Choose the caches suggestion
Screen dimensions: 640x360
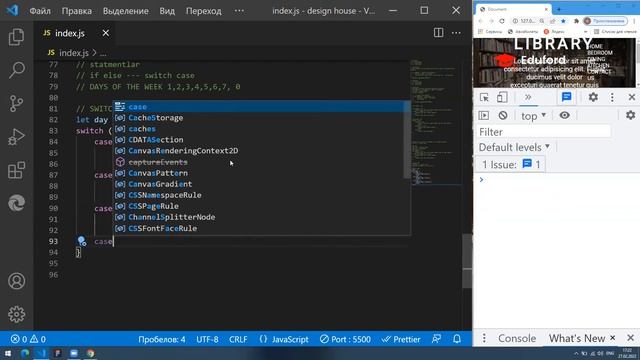(262, 129)
